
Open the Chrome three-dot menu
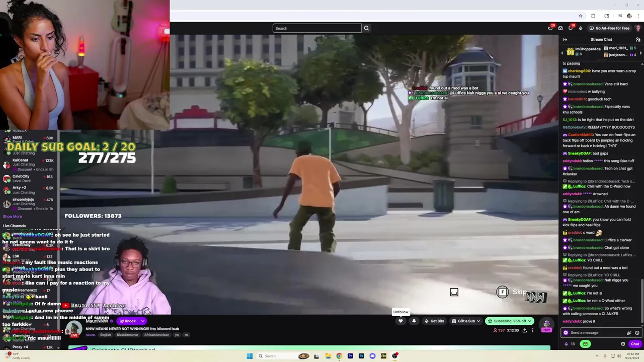coord(637,16)
